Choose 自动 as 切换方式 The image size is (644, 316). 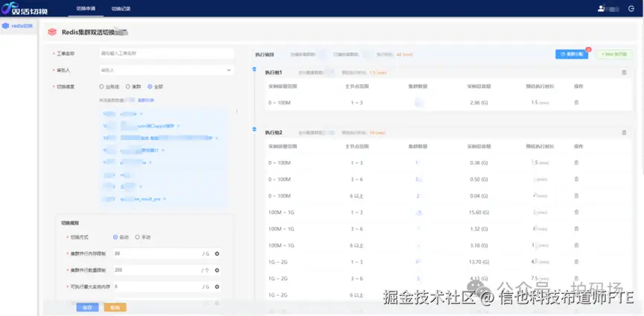click(121, 237)
